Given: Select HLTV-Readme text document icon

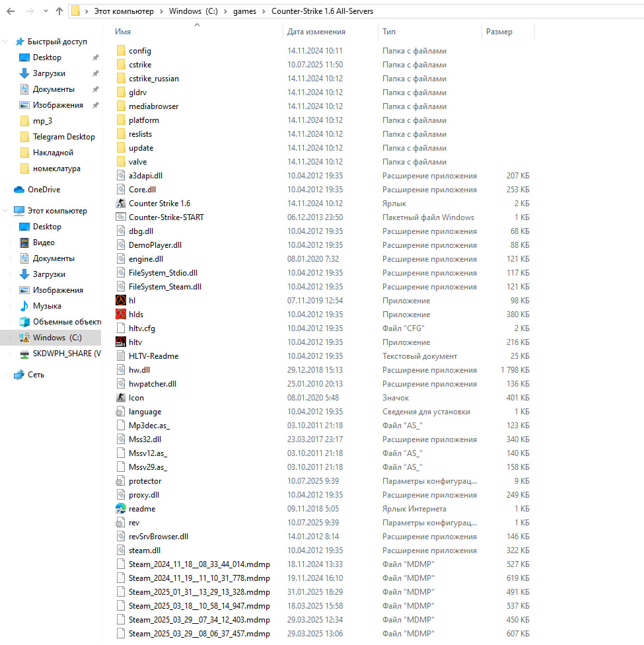Looking at the screenshot, I should point(120,356).
